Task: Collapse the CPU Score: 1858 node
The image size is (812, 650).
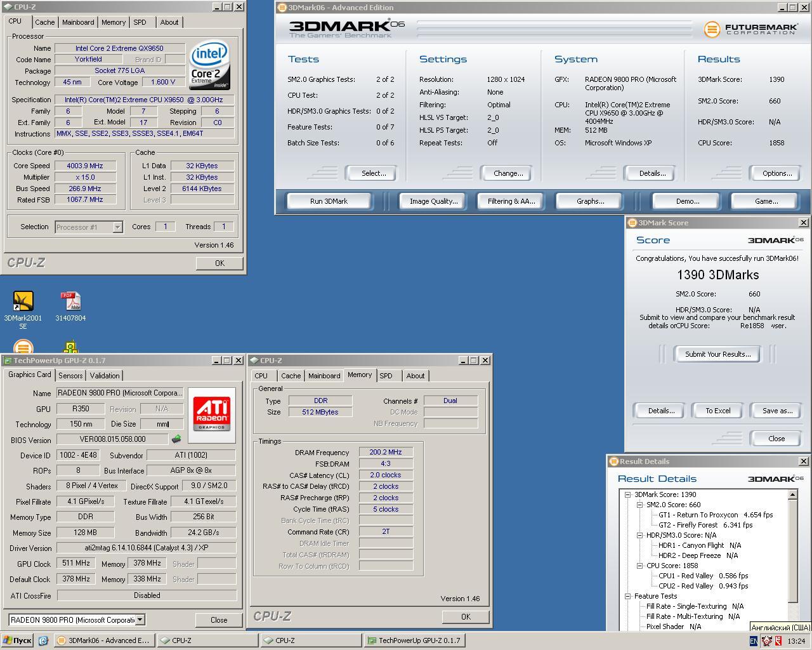Action: [x=639, y=566]
